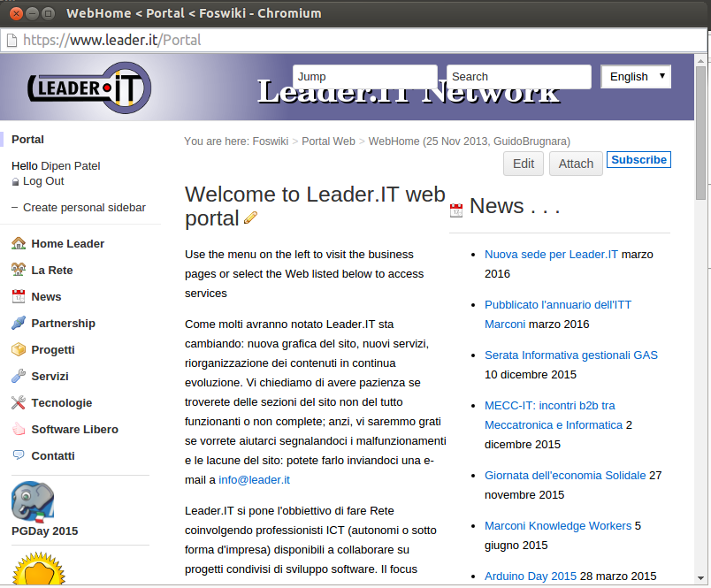Open the English language dropdown
711x588 pixels.
point(636,77)
